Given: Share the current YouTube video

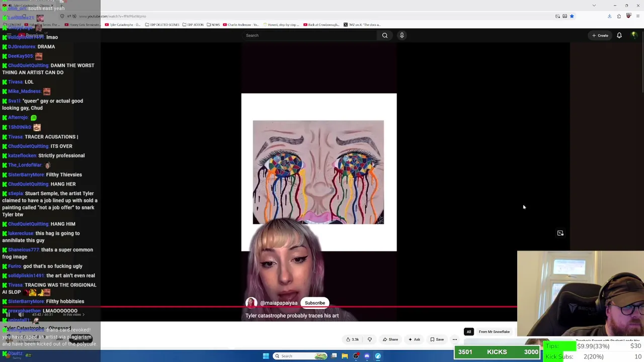Looking at the screenshot, I should click(390, 339).
